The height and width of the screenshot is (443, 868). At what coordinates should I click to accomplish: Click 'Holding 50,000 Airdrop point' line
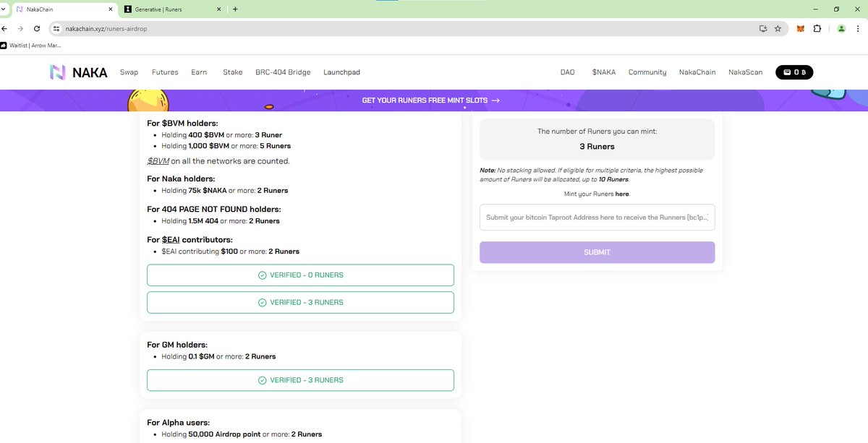tap(242, 434)
